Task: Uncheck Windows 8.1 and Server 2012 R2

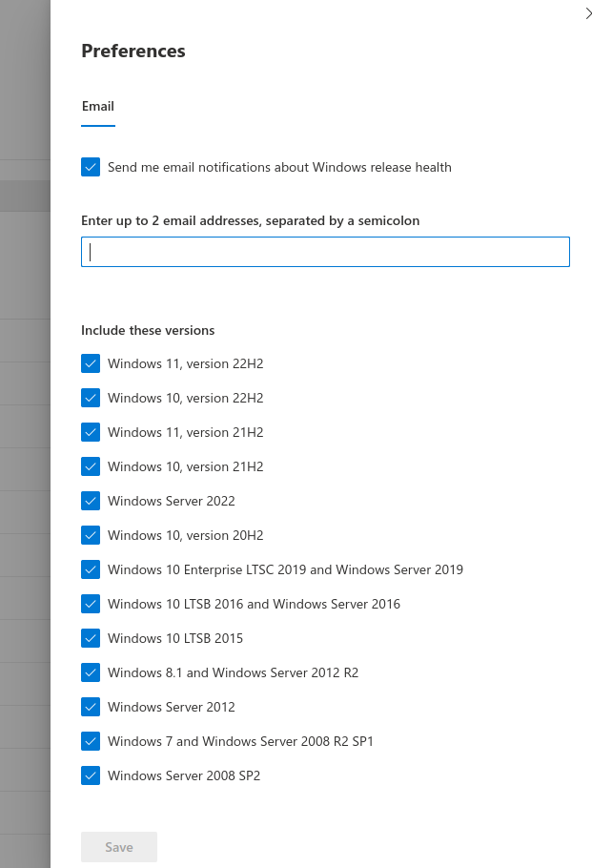Action: pyautogui.click(x=91, y=672)
